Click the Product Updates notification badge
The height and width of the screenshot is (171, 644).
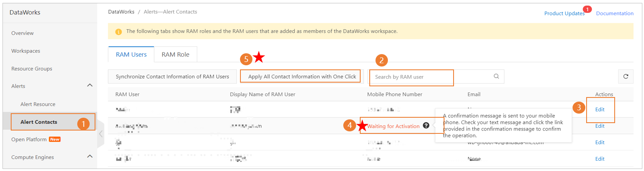(x=587, y=9)
